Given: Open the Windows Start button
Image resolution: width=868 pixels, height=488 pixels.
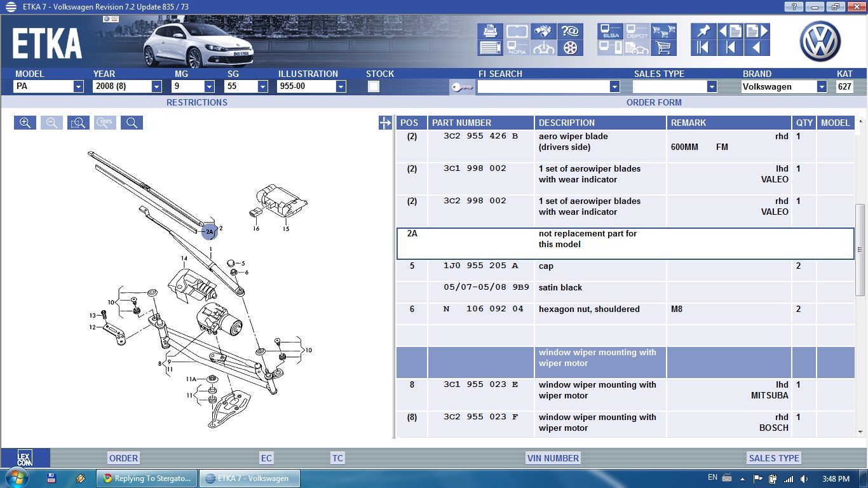Looking at the screenshot, I should coord(17,478).
